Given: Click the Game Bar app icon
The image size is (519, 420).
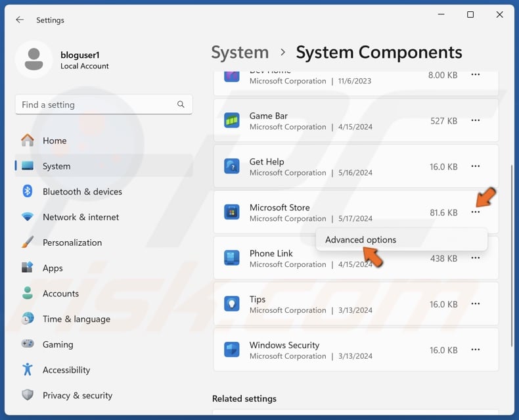Looking at the screenshot, I should click(231, 121).
